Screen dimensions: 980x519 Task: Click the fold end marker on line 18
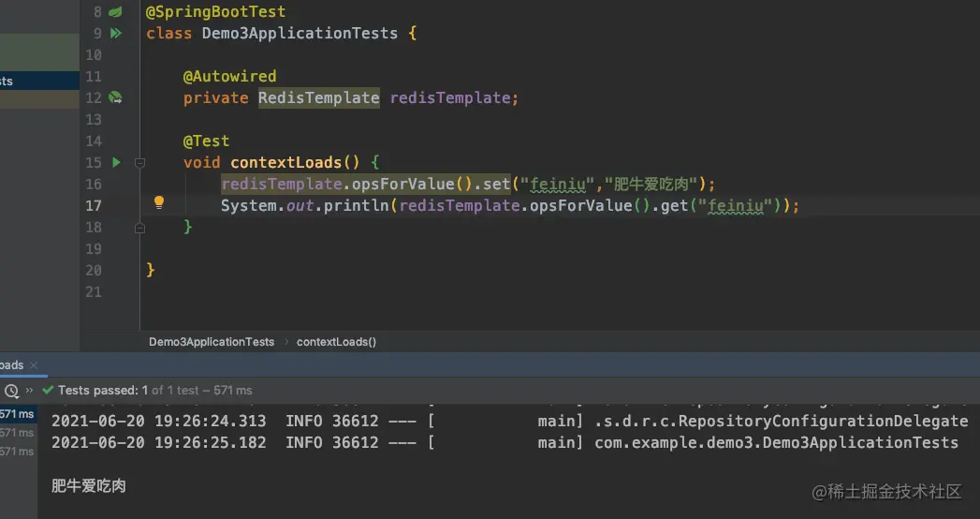click(x=140, y=229)
